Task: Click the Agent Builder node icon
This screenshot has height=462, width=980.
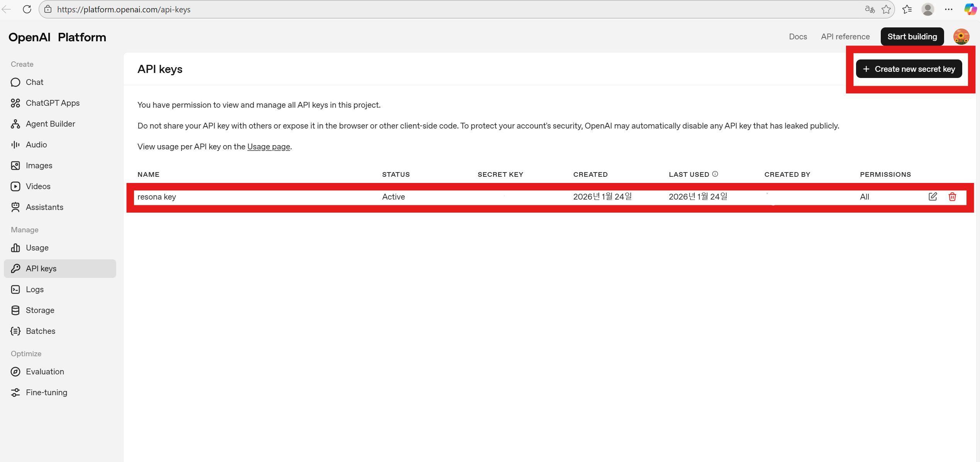Action: 15,124
